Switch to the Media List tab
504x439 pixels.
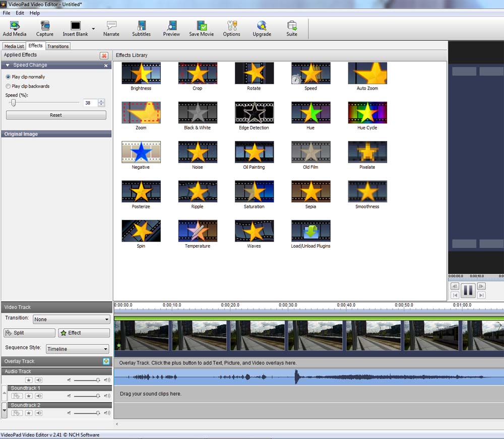click(14, 46)
